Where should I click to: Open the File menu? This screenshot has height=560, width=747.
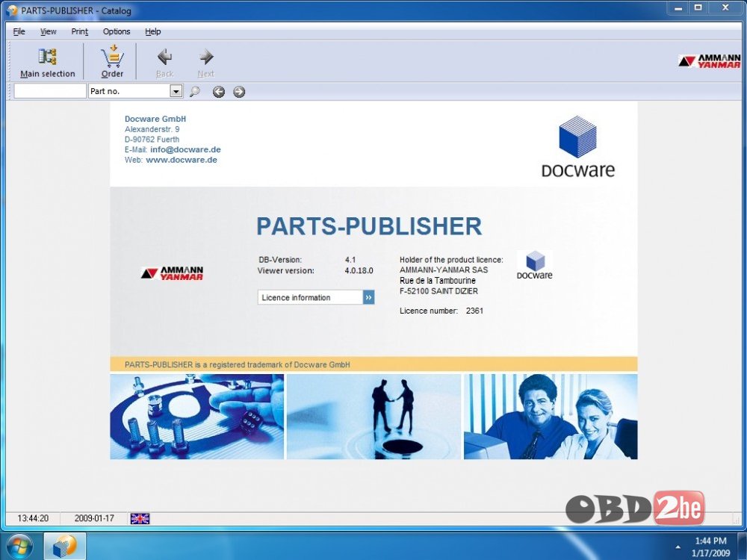coord(19,31)
